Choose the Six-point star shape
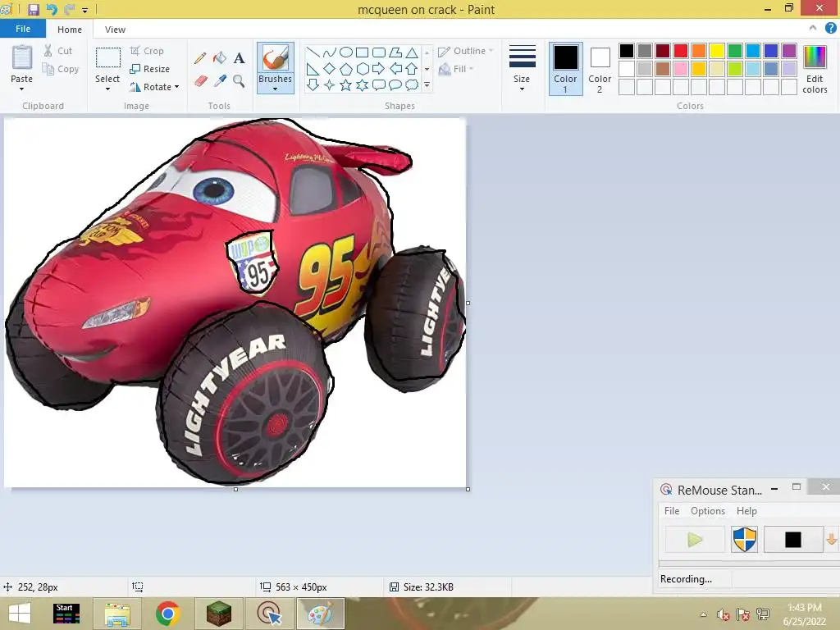The height and width of the screenshot is (630, 840). (x=362, y=84)
